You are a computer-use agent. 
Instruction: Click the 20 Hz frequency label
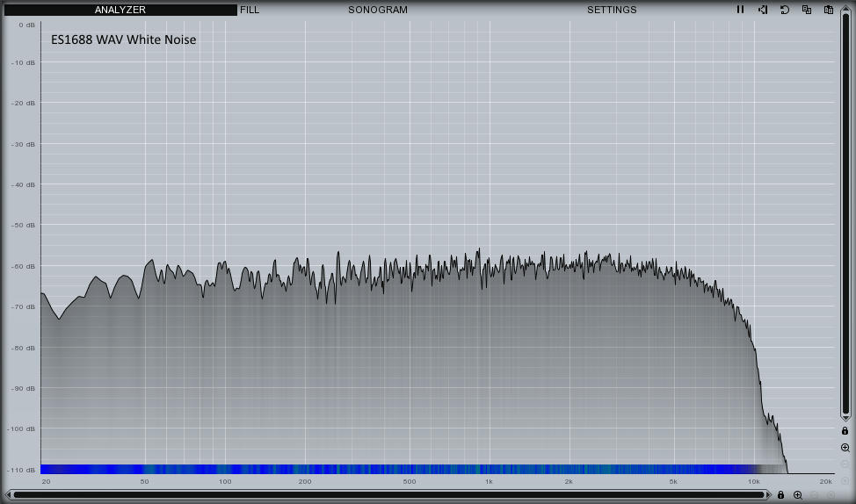(47, 482)
